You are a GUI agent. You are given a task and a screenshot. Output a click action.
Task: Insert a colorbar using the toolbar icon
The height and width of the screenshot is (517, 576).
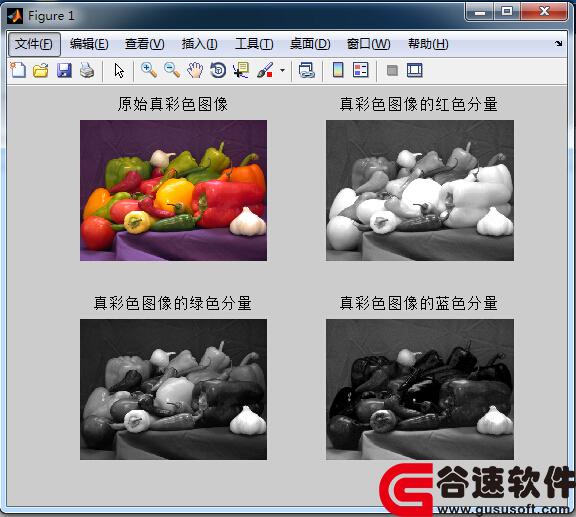pyautogui.click(x=338, y=70)
